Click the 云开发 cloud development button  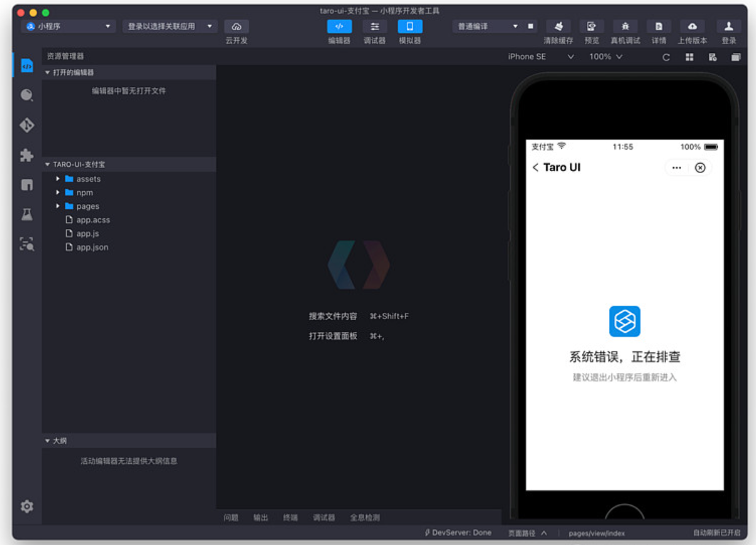(236, 26)
